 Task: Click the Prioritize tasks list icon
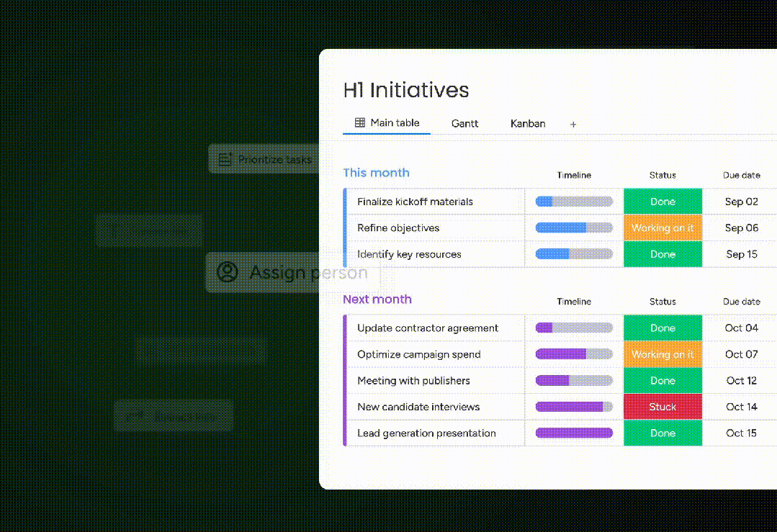pyautogui.click(x=225, y=160)
